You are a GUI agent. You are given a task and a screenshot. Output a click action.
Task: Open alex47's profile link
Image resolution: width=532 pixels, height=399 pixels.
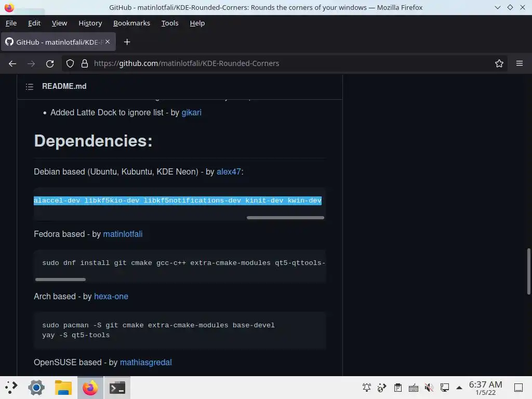tap(229, 171)
